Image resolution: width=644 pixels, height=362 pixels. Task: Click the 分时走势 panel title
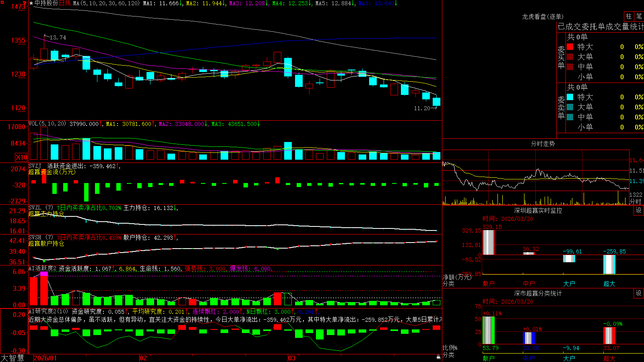pyautogui.click(x=543, y=144)
